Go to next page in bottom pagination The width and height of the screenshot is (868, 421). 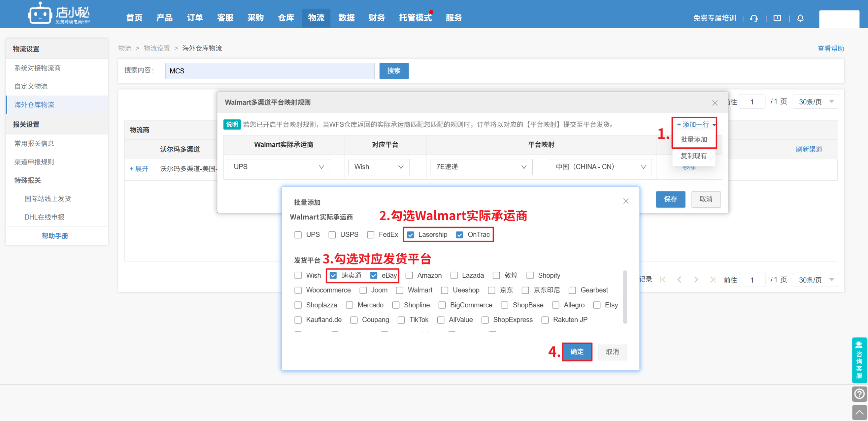pyautogui.click(x=696, y=280)
